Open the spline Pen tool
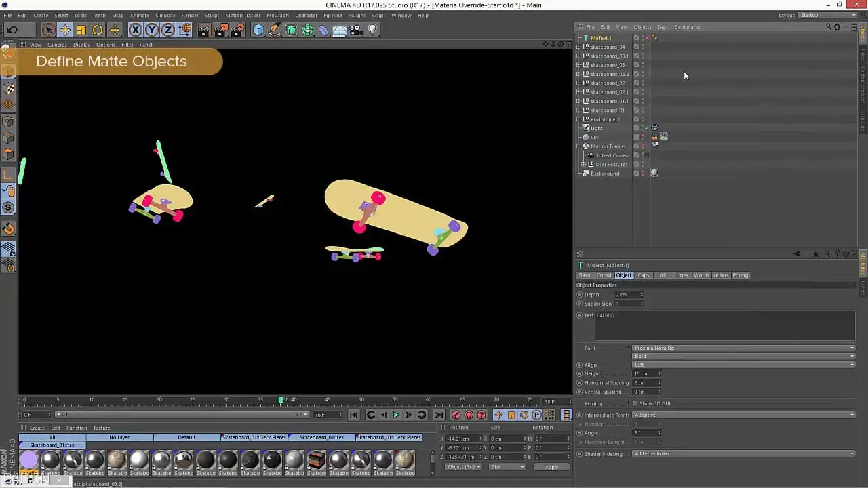This screenshot has width=868, height=488. click(275, 30)
